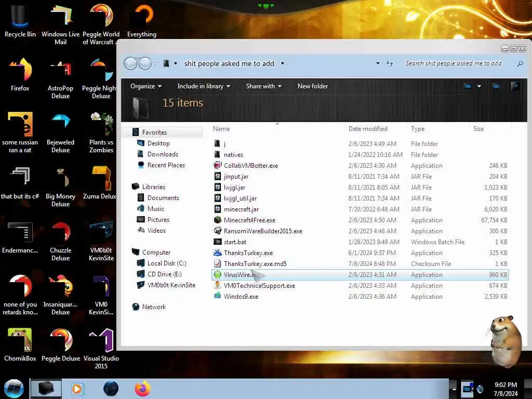Image resolution: width=532 pixels, height=399 pixels.
Task: Select CollabVMBotter.exe file icon
Action: pos(218,166)
